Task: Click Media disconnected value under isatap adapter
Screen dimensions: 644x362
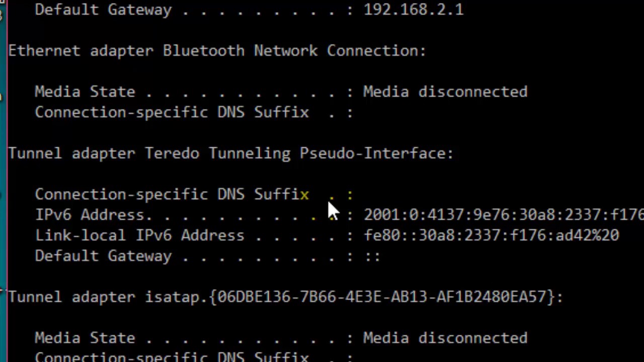Action: 445,338
